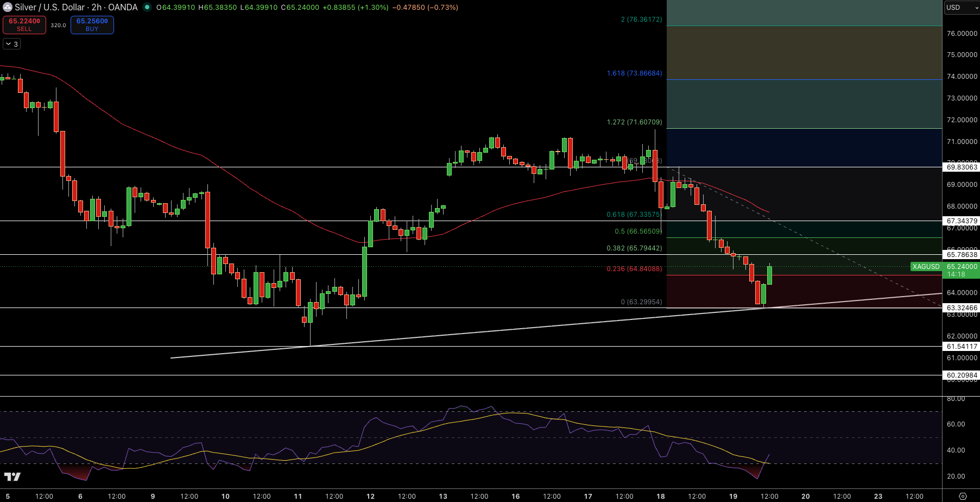Select the Fib level label 0.382 (65.79442)

(634, 248)
